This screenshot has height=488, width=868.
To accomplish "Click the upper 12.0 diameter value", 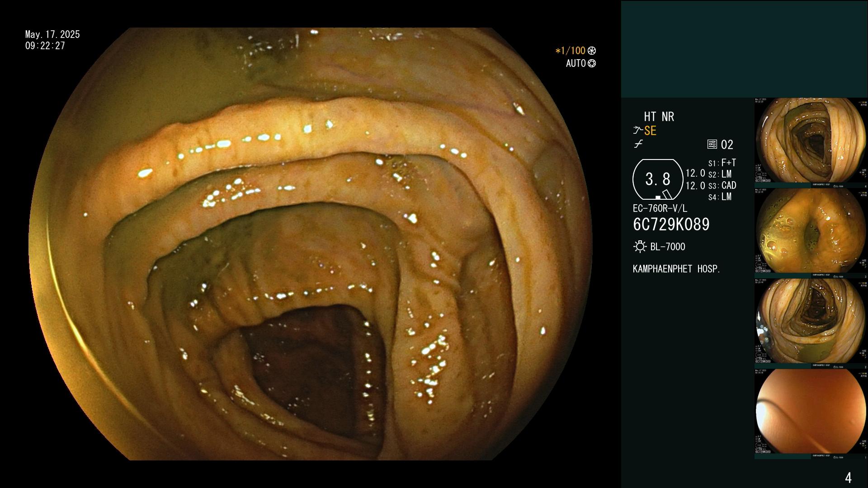I will (x=695, y=173).
